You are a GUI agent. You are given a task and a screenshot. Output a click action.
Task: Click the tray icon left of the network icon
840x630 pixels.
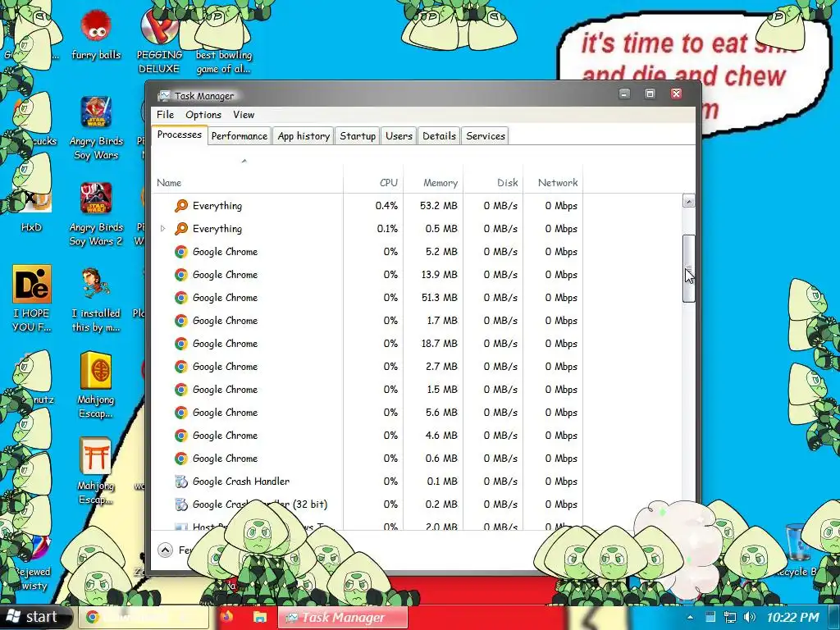tap(710, 617)
